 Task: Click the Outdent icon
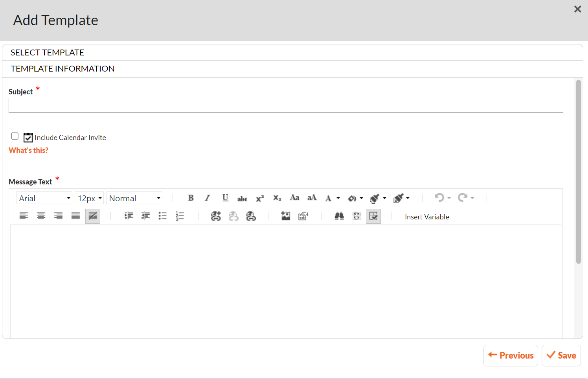145,216
